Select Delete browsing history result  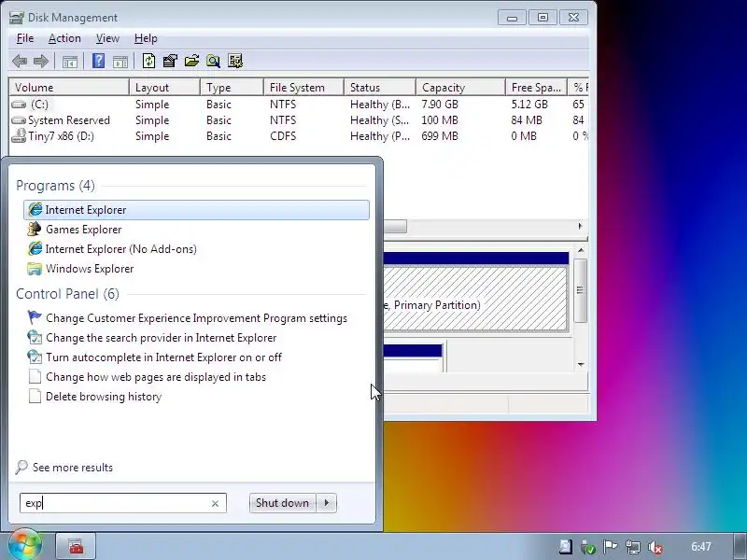click(x=196, y=396)
